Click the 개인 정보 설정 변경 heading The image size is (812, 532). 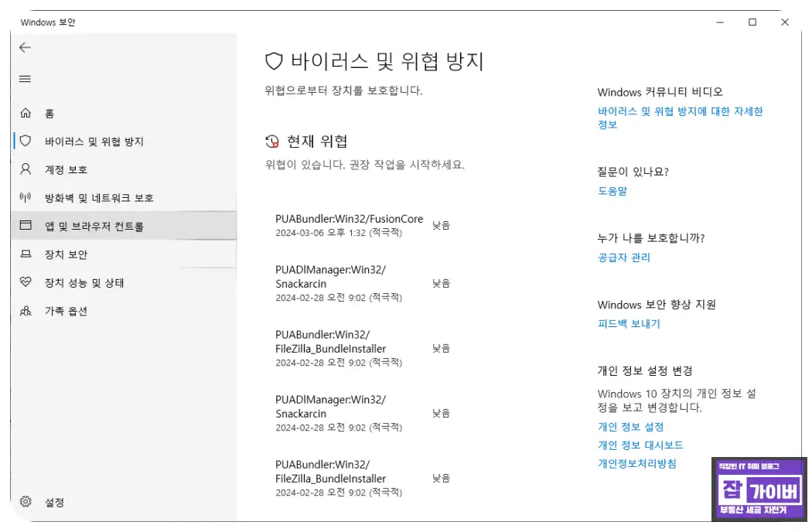point(645,370)
